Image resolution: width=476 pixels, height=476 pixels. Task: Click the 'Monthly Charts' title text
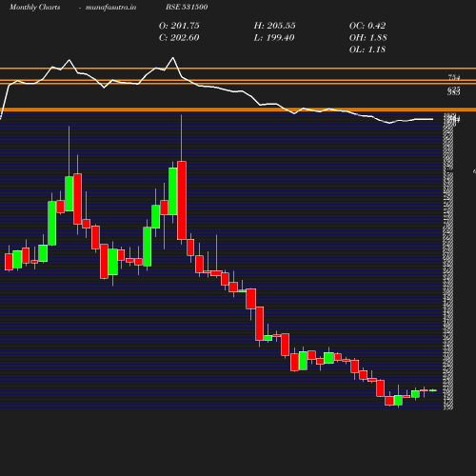35,7
